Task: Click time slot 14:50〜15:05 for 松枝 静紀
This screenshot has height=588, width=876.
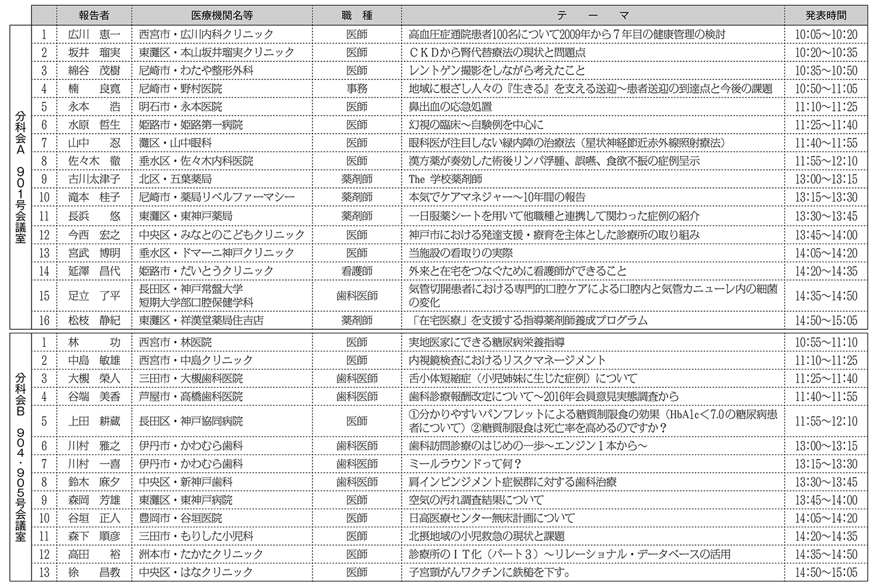Action: tap(826, 321)
